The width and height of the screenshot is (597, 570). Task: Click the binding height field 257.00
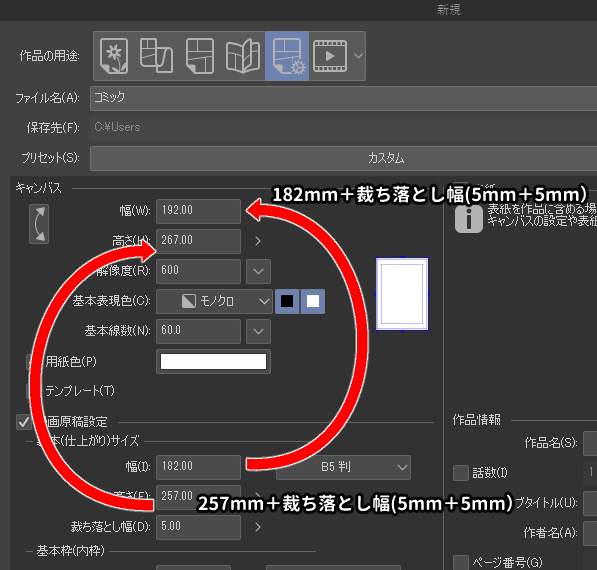coord(198,497)
